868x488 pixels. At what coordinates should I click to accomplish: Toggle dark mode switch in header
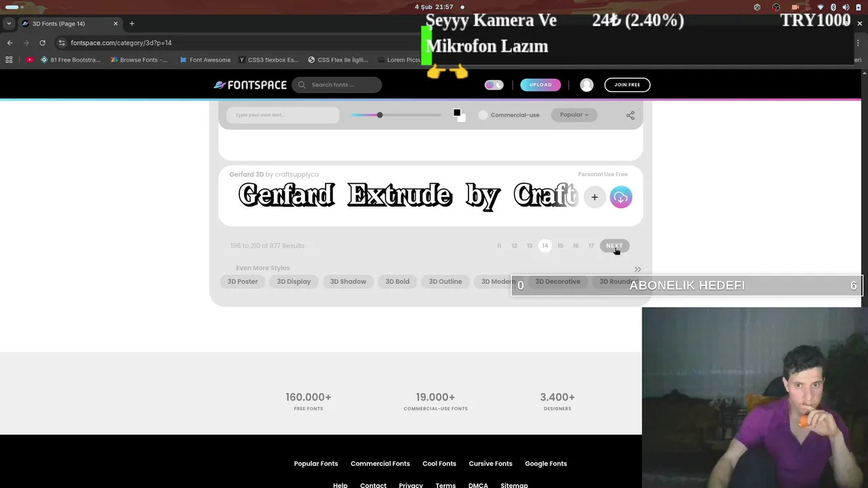tap(494, 85)
